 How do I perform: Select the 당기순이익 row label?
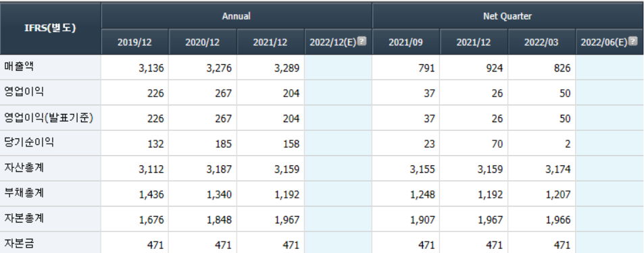tap(28, 143)
